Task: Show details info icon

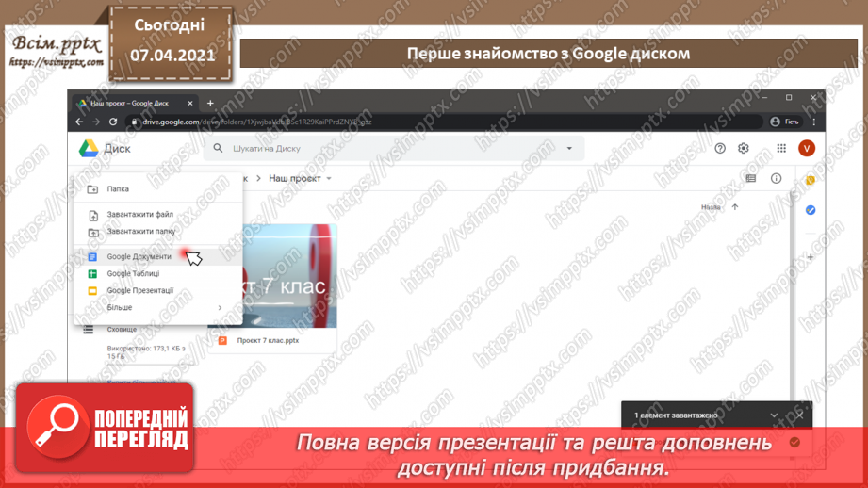Action: click(x=776, y=178)
